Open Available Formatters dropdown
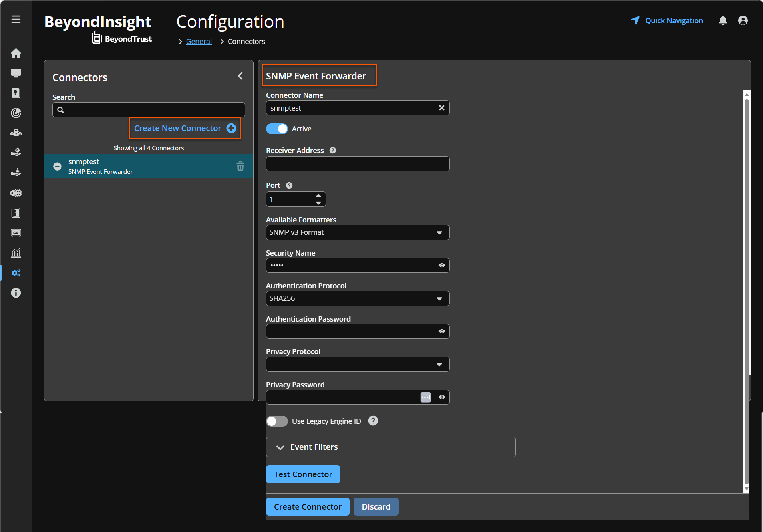Screen dimensions: 763x532 (x=358, y=232)
